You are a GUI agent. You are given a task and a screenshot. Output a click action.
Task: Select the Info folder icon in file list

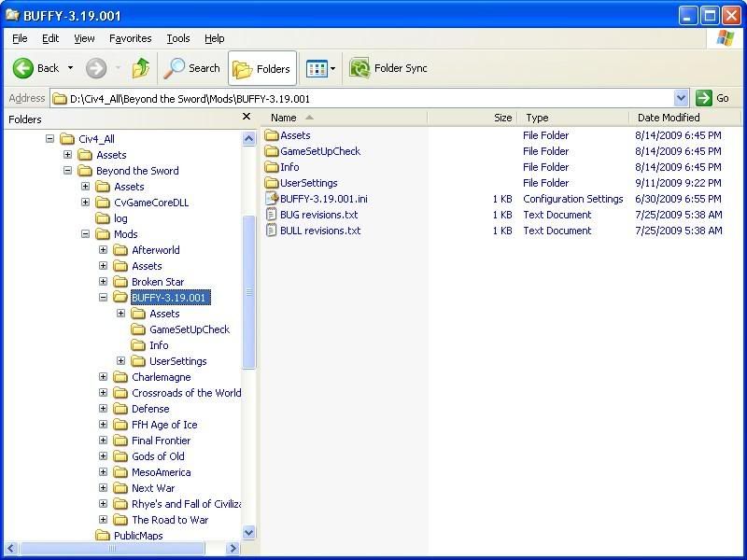[272, 167]
